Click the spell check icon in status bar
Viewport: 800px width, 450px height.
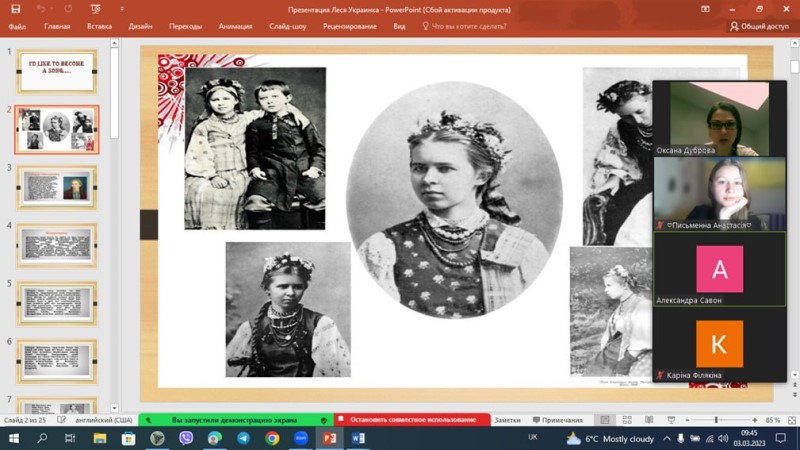coord(61,420)
